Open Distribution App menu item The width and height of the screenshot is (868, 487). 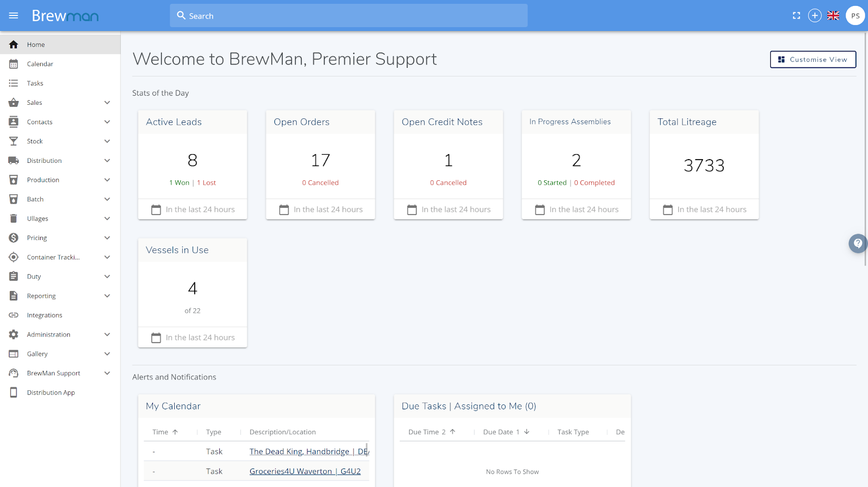[x=60, y=393]
